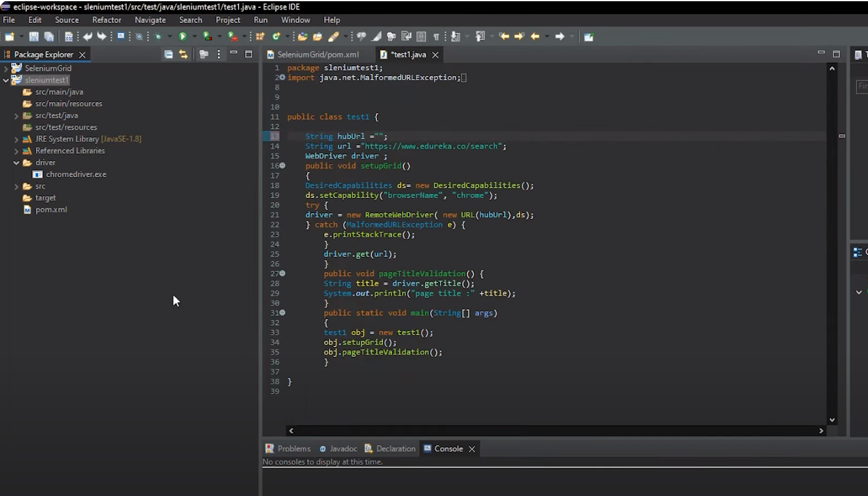The image size is (868, 496).
Task: Open the Source menu
Action: (x=67, y=20)
